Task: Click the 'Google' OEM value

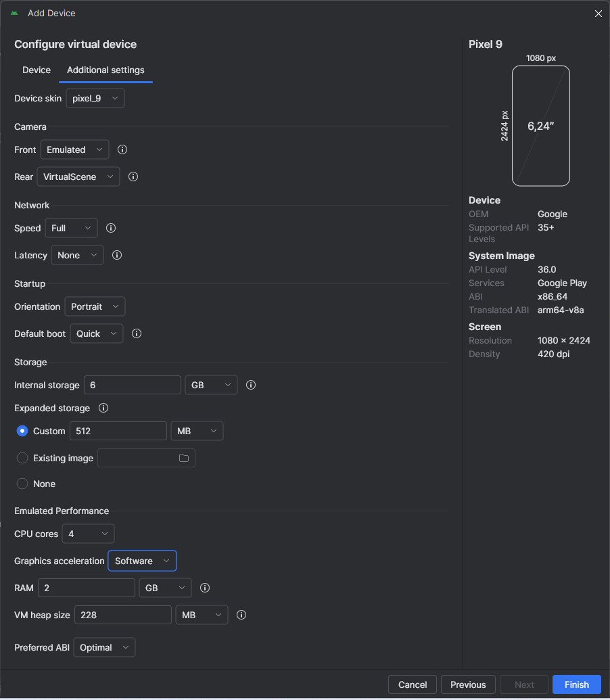Action: (x=553, y=214)
